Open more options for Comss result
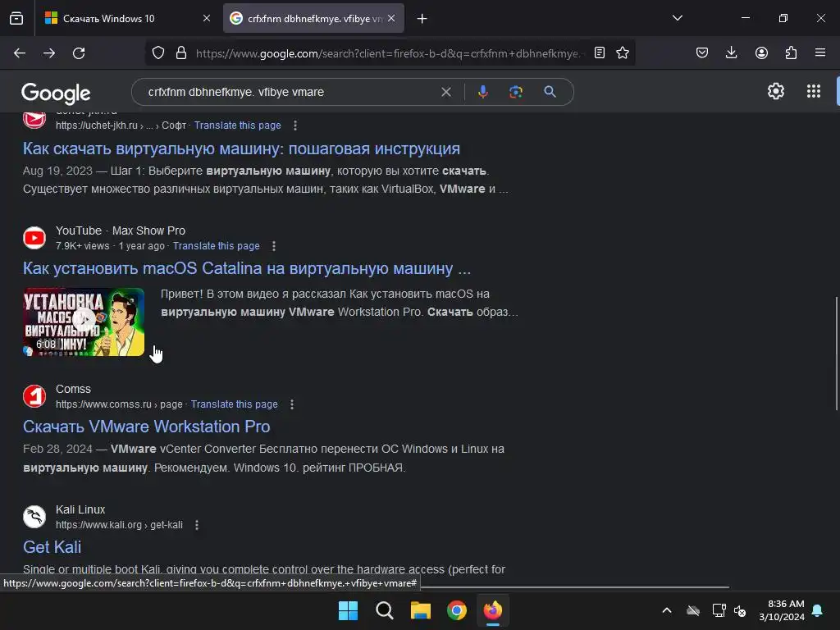This screenshot has height=630, width=840. point(292,404)
